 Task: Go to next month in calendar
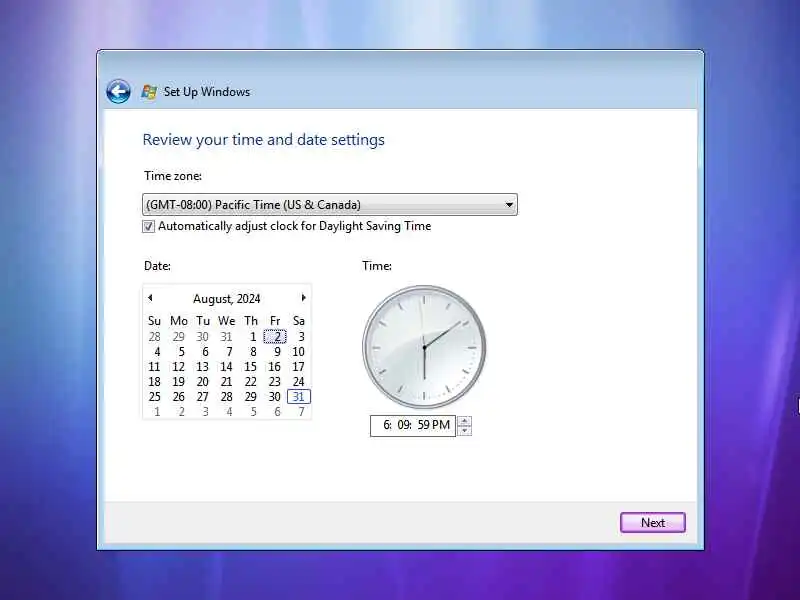point(304,297)
